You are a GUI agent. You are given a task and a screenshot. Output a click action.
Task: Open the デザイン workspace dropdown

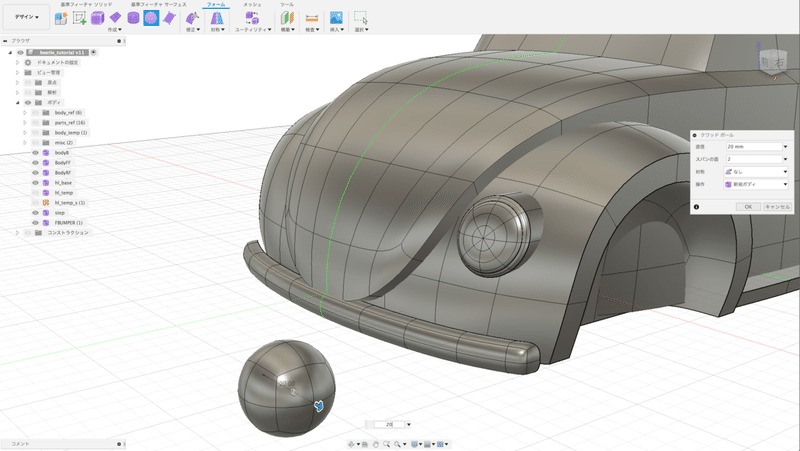pos(26,18)
